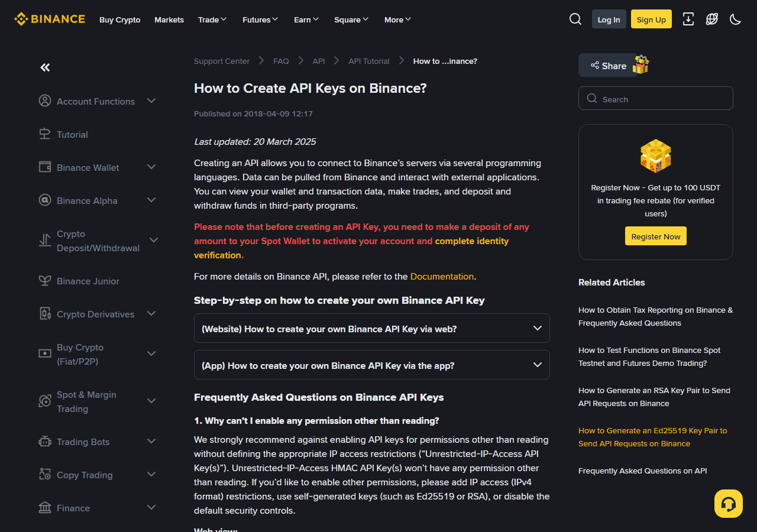Viewport: 757px width, 532px height.
Task: Click the Tutorial signpost icon
Action: coord(45,134)
